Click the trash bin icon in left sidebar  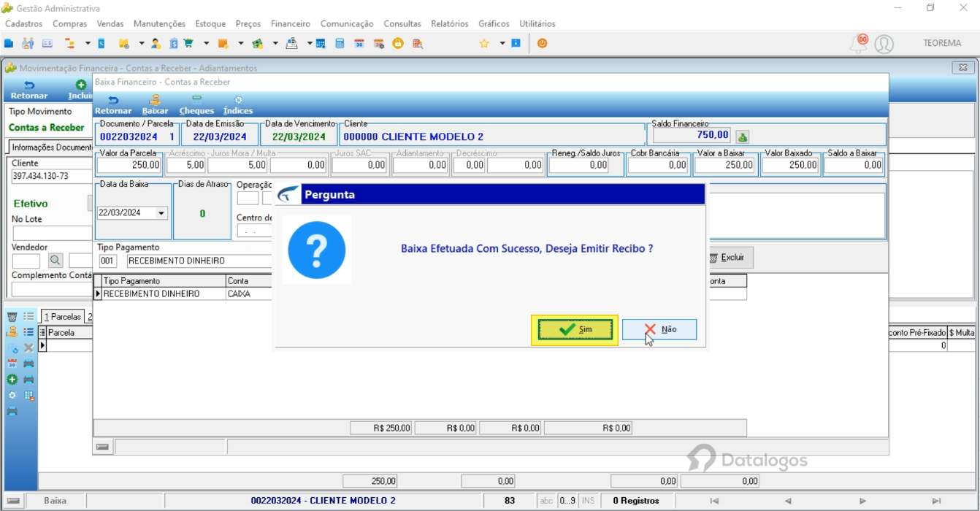tap(12, 317)
